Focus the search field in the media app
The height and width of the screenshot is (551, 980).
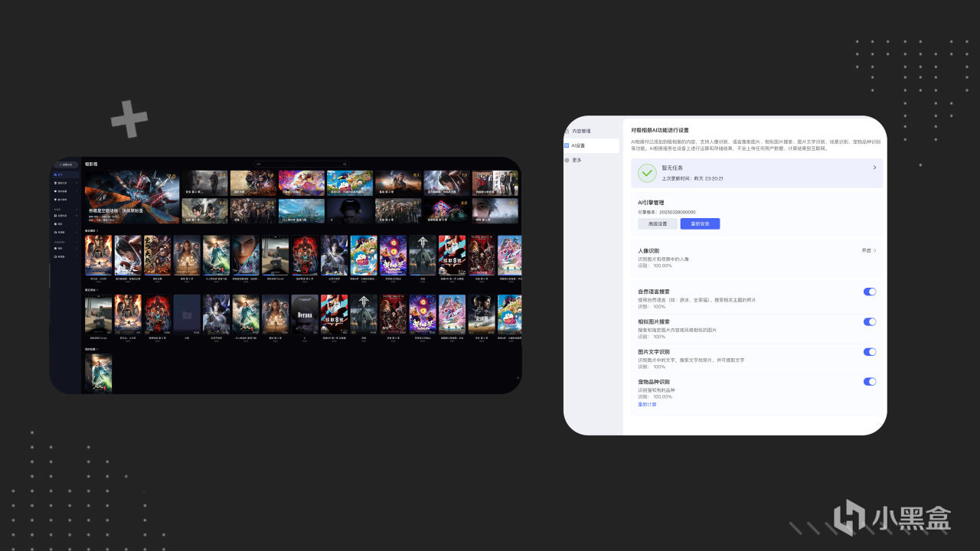point(302,164)
